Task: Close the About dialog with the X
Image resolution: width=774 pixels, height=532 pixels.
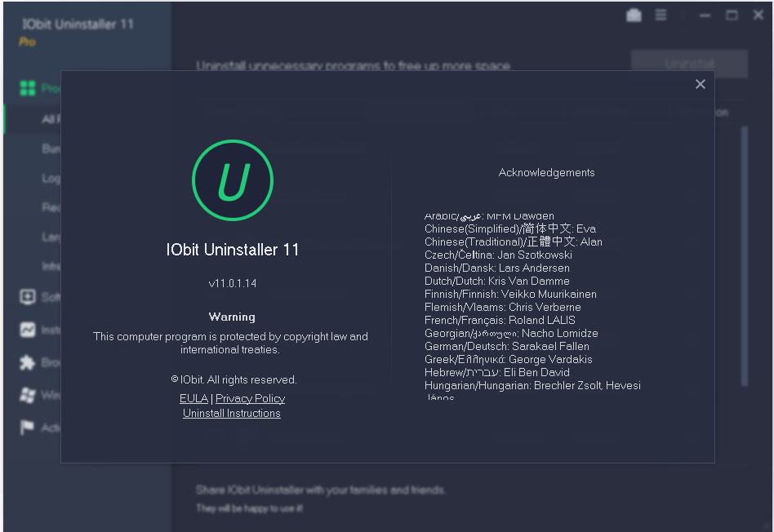Action: pos(700,84)
